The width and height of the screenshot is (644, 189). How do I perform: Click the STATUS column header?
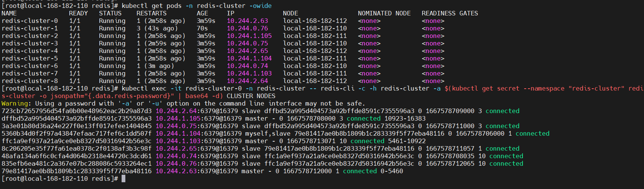click(110, 13)
